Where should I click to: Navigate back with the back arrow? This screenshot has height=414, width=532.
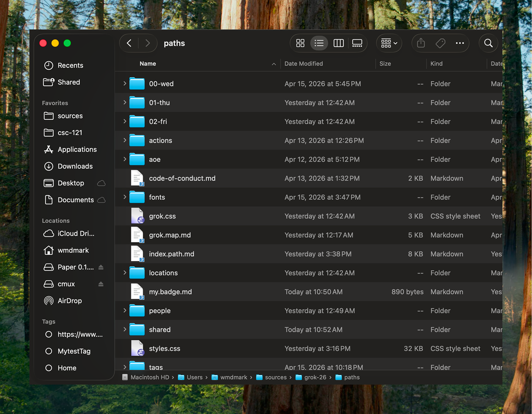pyautogui.click(x=129, y=43)
